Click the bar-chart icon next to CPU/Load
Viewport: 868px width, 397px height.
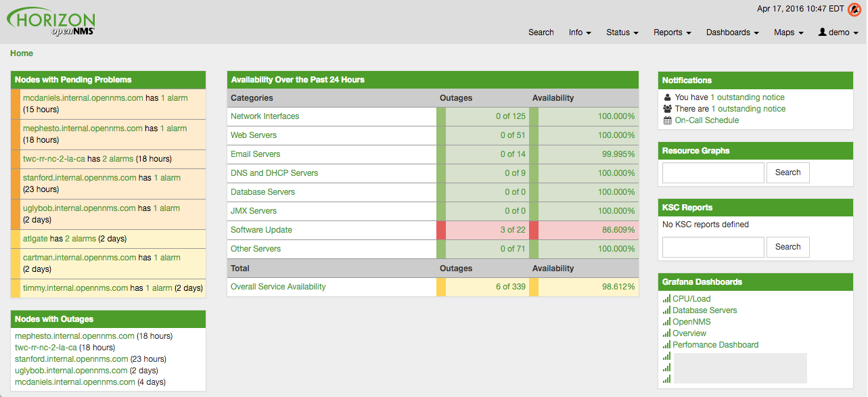click(666, 299)
